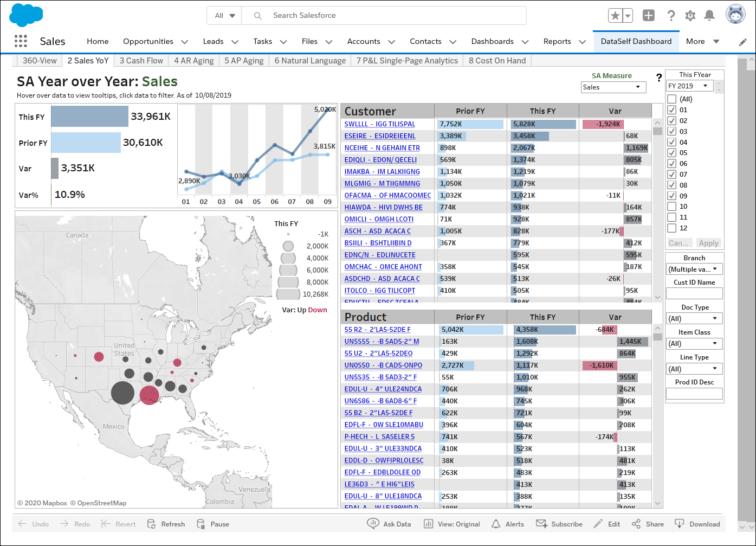756x546 pixels.
Task: Click the Favorites star icon
Action: 615,16
